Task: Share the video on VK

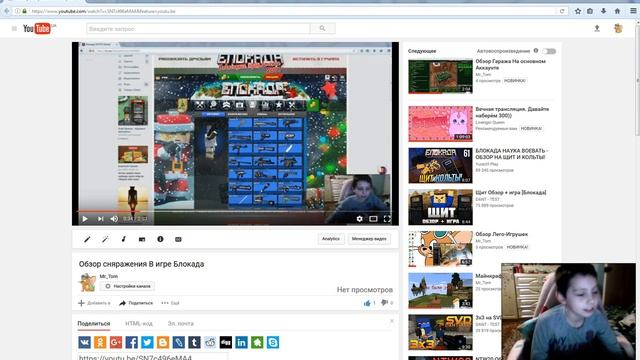Action: click(x=84, y=342)
